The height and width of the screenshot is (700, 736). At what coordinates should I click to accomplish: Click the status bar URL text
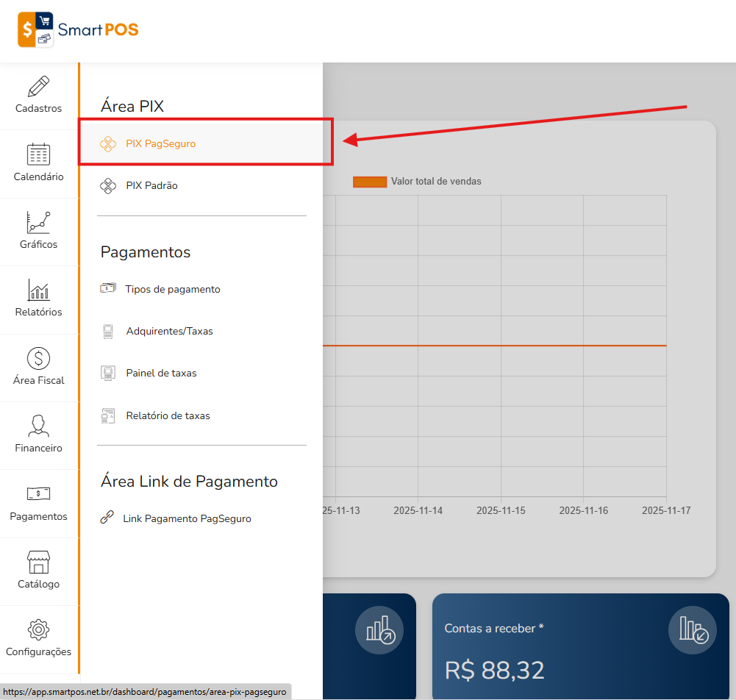click(x=145, y=692)
